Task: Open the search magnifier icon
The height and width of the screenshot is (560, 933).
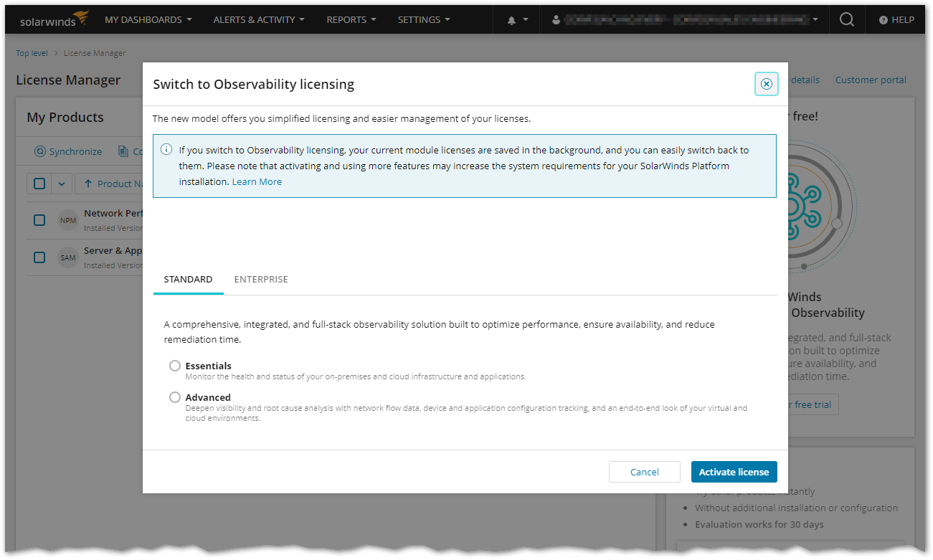Action: pyautogui.click(x=846, y=20)
